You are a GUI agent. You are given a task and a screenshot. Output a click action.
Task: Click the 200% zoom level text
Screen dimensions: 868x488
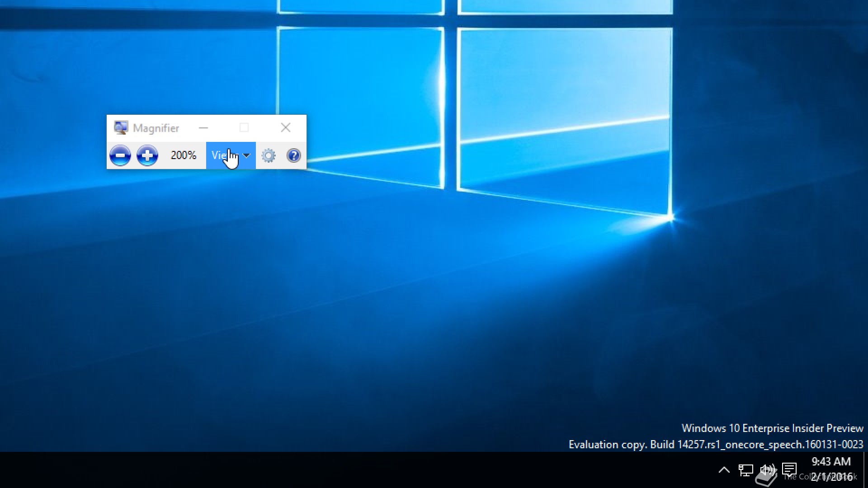coord(184,155)
